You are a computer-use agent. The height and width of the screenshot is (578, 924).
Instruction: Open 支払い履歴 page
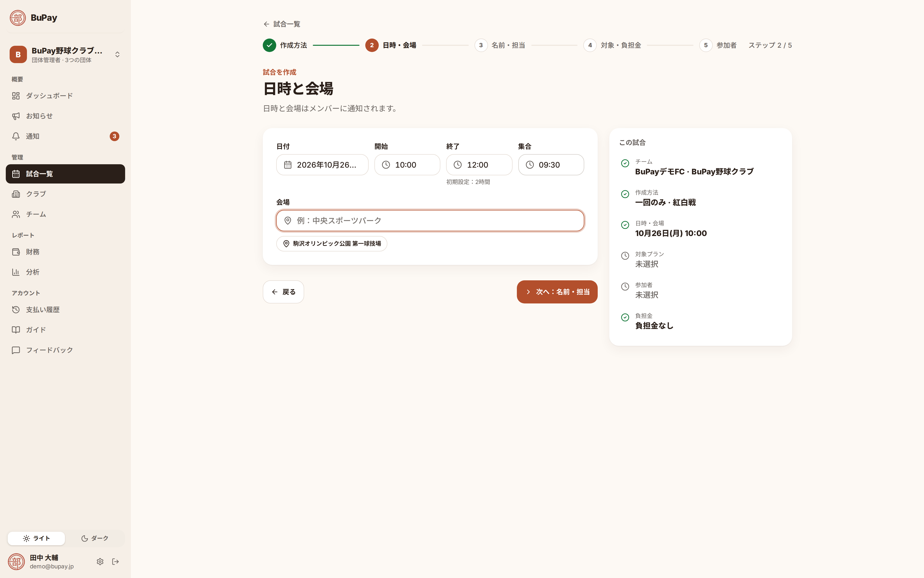click(65, 310)
